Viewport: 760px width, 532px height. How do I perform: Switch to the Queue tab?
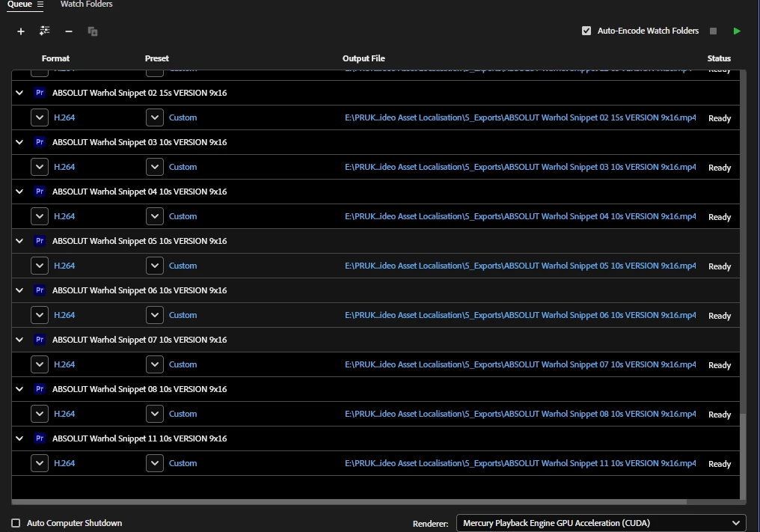[19, 4]
